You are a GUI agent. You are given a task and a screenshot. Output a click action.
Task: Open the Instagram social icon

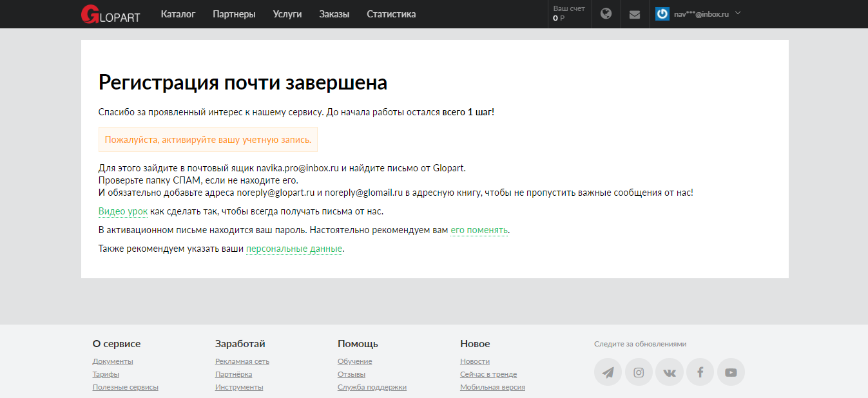pos(639,372)
